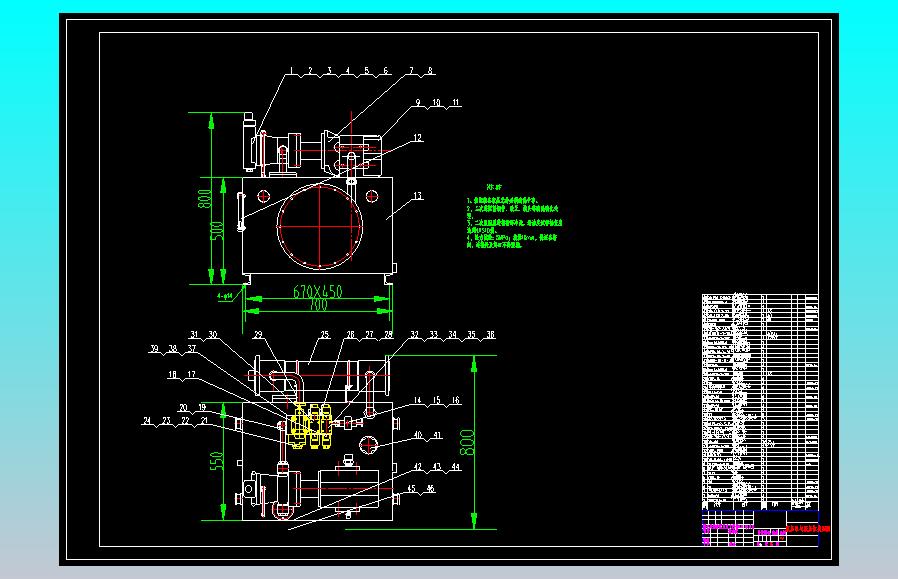Image resolution: width=898 pixels, height=579 pixels.
Task: Click the part number label 38
Action: 173,348
